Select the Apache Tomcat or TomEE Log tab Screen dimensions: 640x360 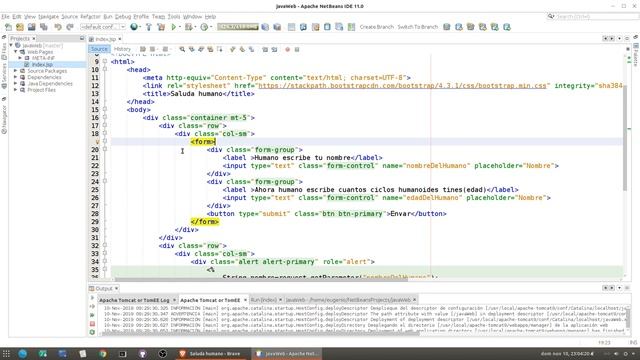(134, 300)
